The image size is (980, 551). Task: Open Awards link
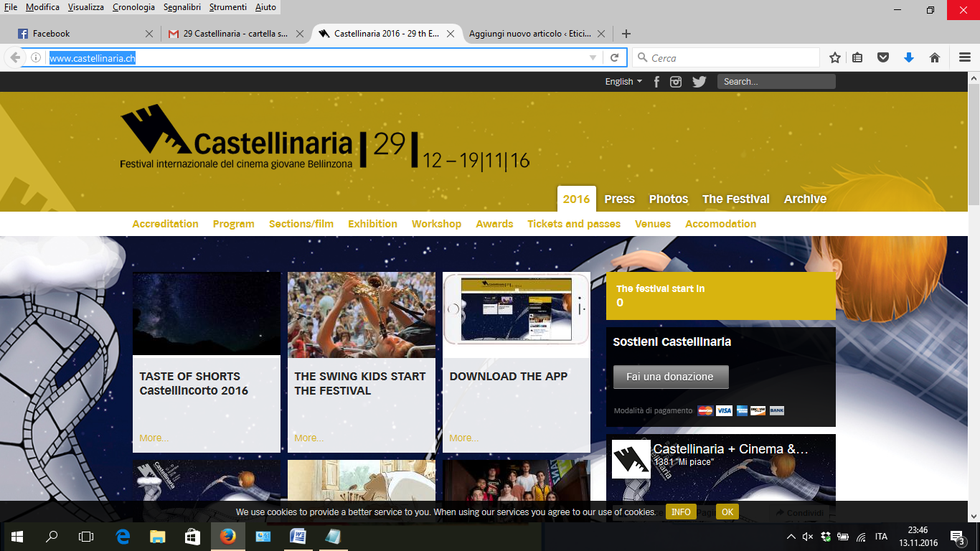[x=494, y=224]
